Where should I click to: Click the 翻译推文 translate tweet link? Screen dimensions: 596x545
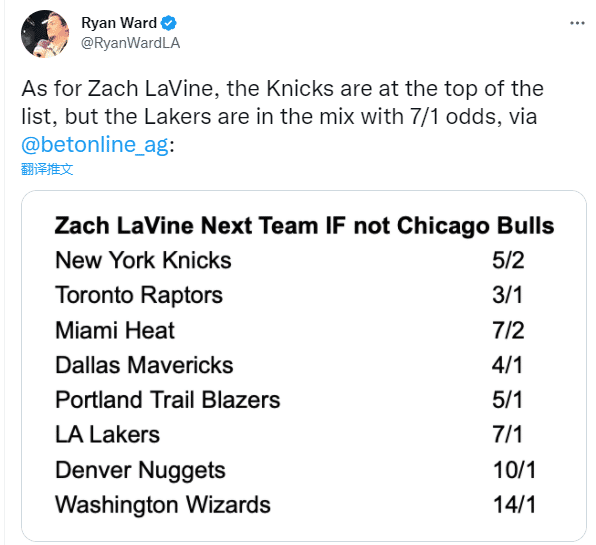point(47,169)
